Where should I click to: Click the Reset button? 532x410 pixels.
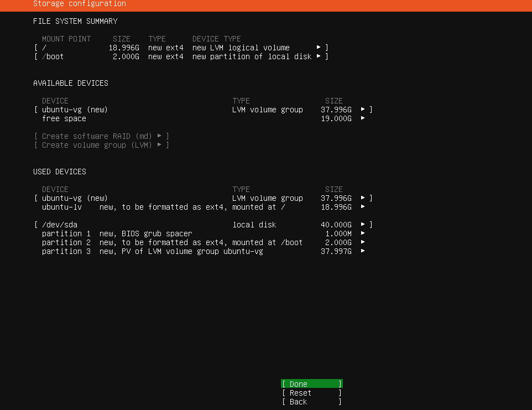(x=311, y=393)
